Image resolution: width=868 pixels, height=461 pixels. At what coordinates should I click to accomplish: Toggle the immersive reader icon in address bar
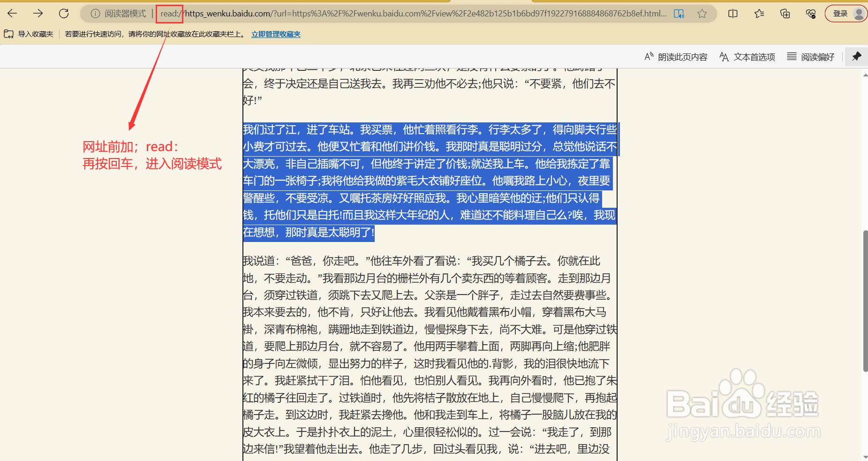click(679, 14)
